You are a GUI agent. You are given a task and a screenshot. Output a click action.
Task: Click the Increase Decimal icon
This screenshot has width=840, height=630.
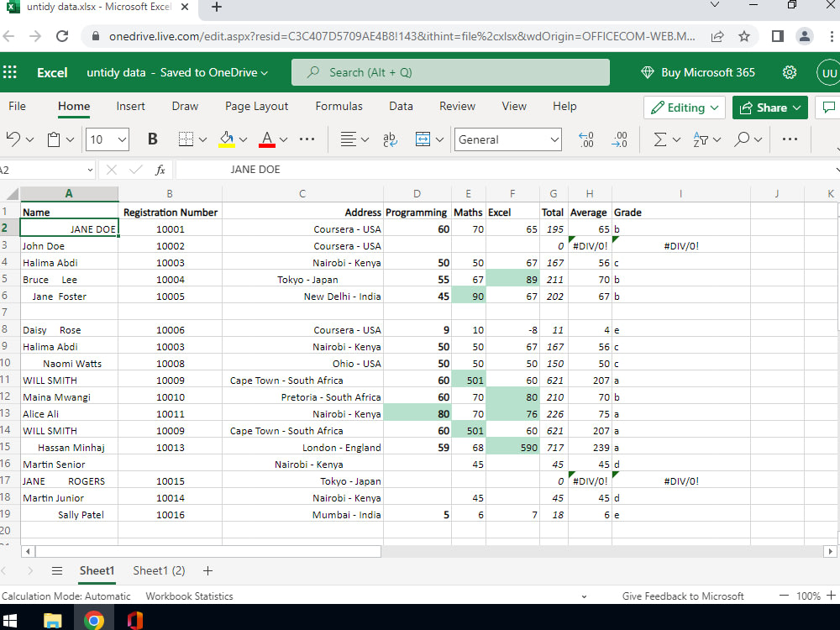click(586, 139)
